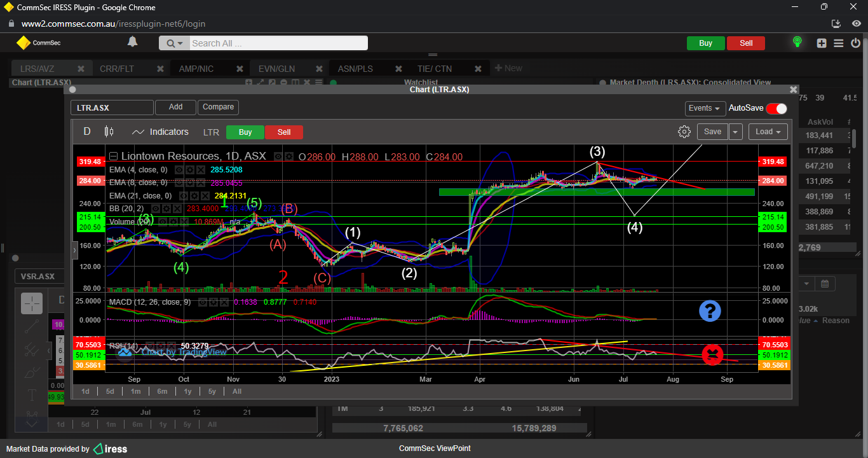Click the Search All input field
Screen dimensions: 868x458
(x=278, y=43)
